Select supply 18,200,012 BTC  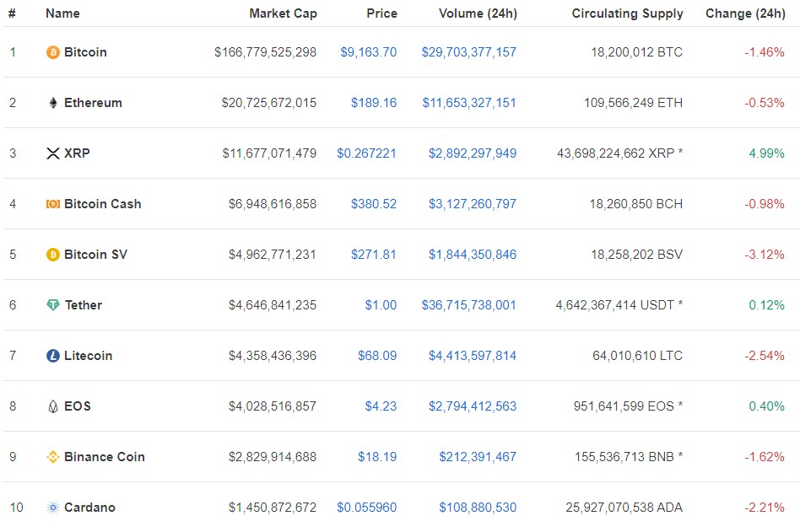pyautogui.click(x=637, y=52)
